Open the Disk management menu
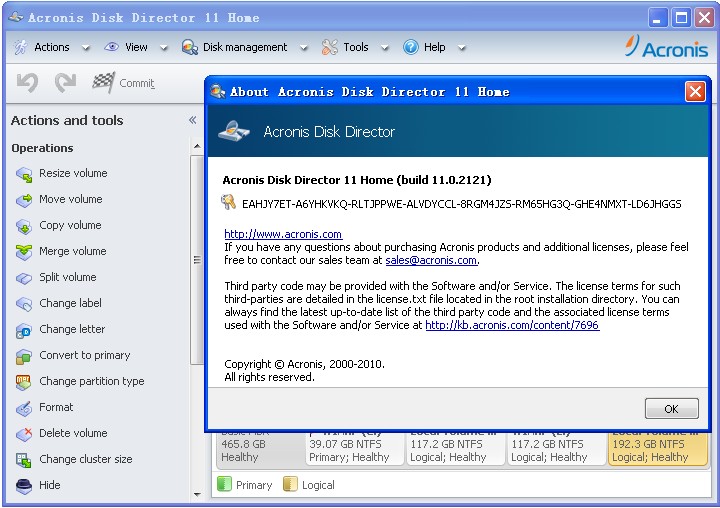720x508 pixels. pos(245,47)
